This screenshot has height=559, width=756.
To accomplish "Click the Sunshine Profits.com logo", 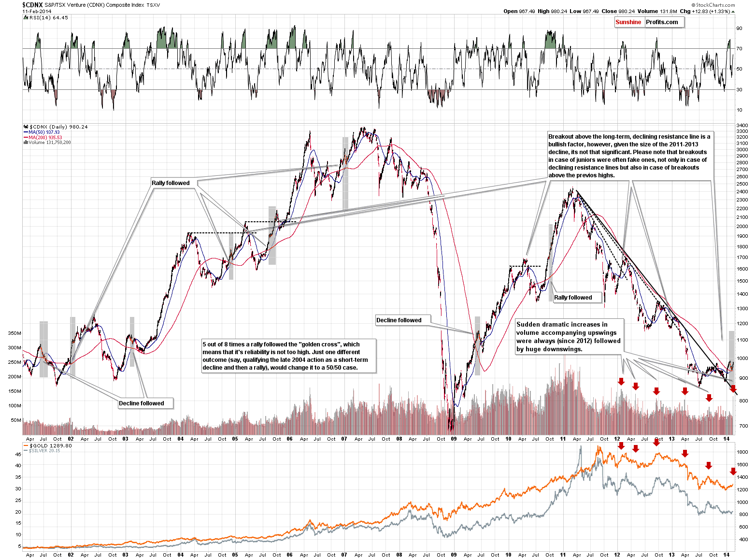I will pos(649,22).
